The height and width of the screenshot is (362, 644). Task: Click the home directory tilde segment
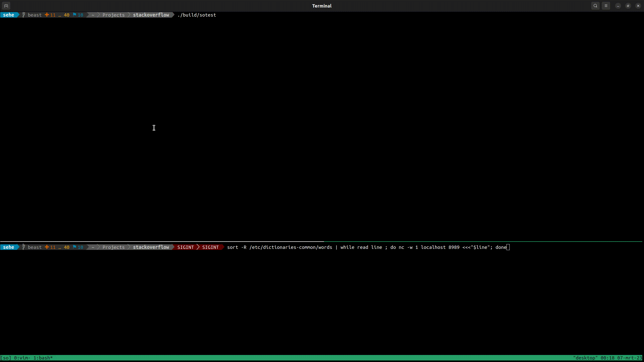coord(93,15)
